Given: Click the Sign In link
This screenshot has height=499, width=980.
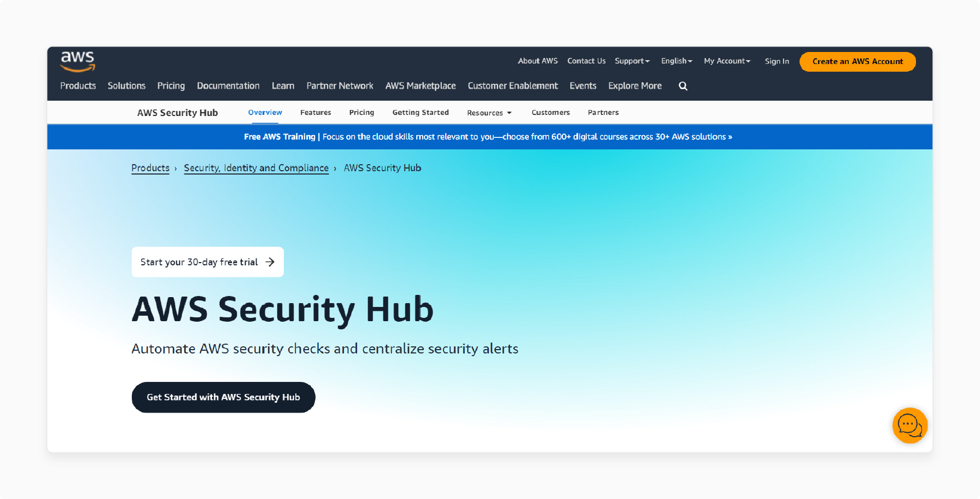Looking at the screenshot, I should 777,61.
